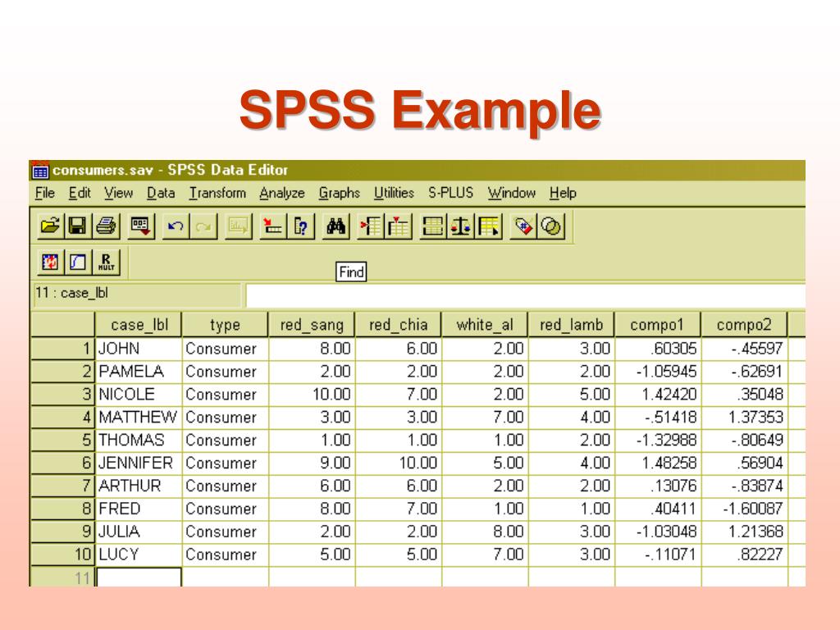Toggle Value Labels with the tag icon
840x630 pixels.
click(x=523, y=226)
